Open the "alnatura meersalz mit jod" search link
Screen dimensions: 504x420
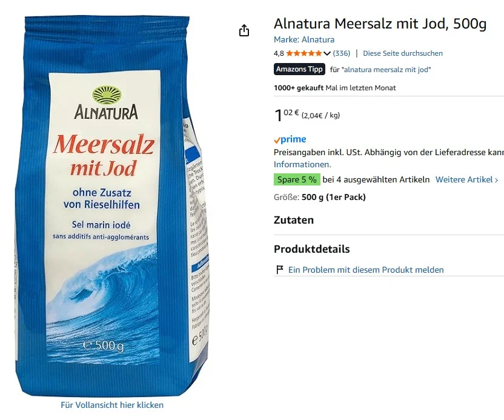pyautogui.click(x=387, y=70)
